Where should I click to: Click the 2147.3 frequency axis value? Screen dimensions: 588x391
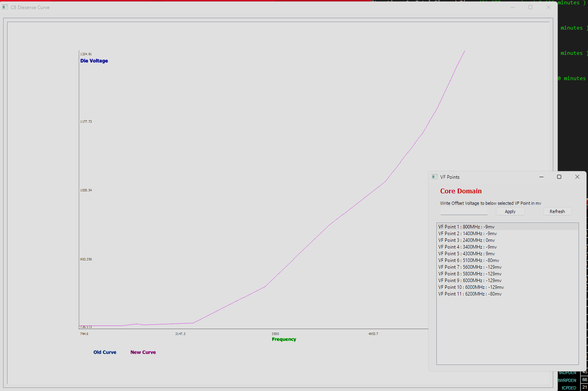tap(180, 334)
